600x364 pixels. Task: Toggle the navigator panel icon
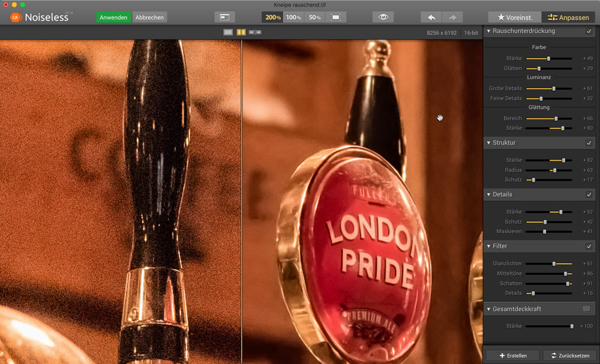point(224,17)
